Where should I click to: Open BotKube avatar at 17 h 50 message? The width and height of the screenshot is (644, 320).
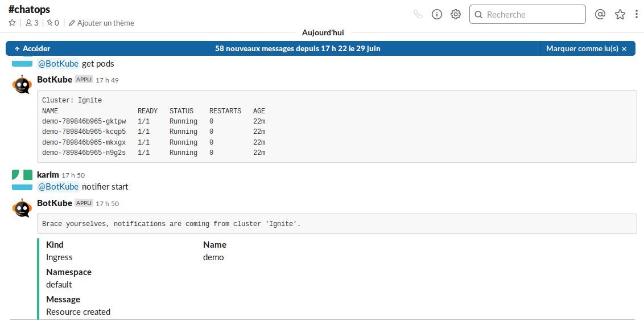[x=22, y=208]
